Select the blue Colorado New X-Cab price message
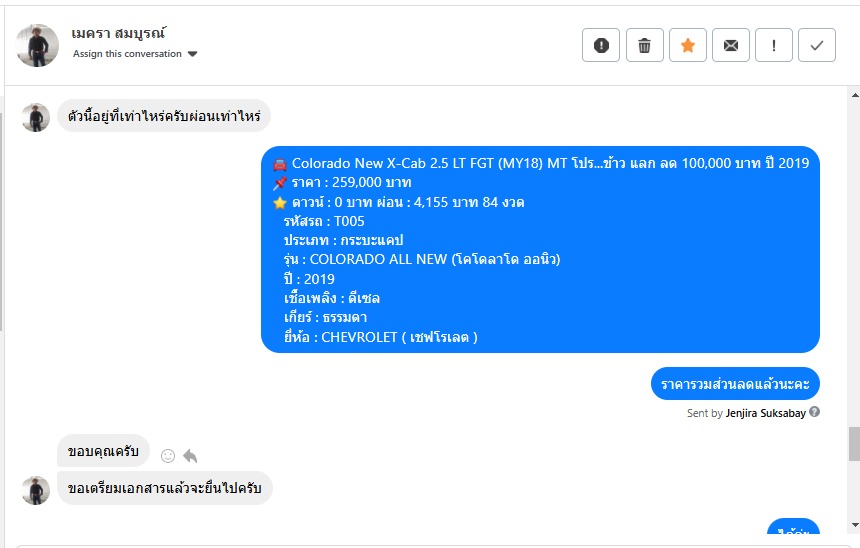Viewport: 860px width, 548px height. [540, 250]
